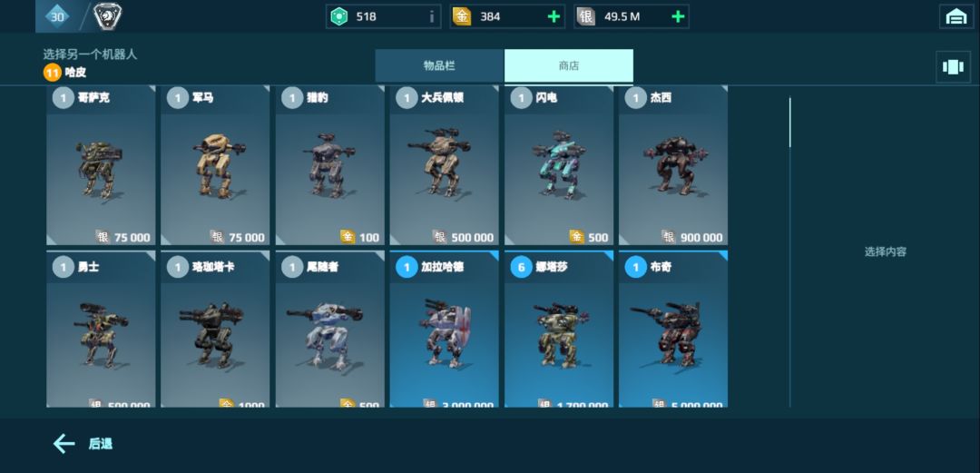Open the info icon beside 518 currency
This screenshot has height=473, width=980.
pos(431,17)
